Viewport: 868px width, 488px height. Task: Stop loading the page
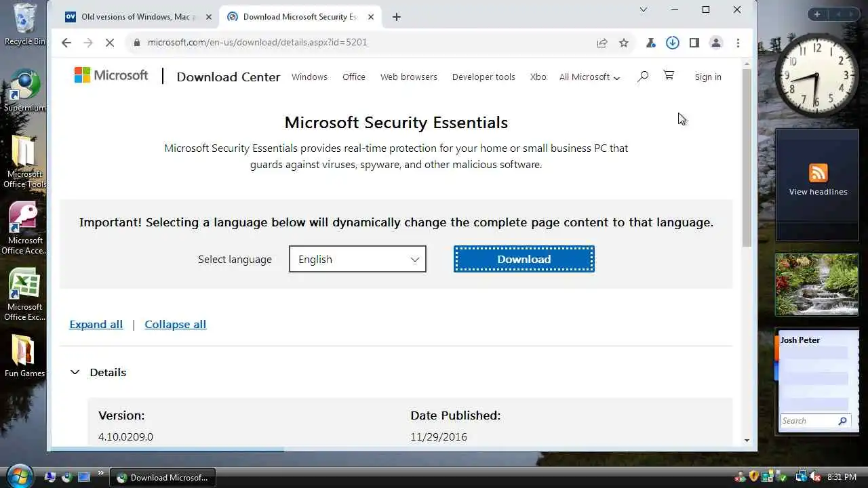point(111,43)
